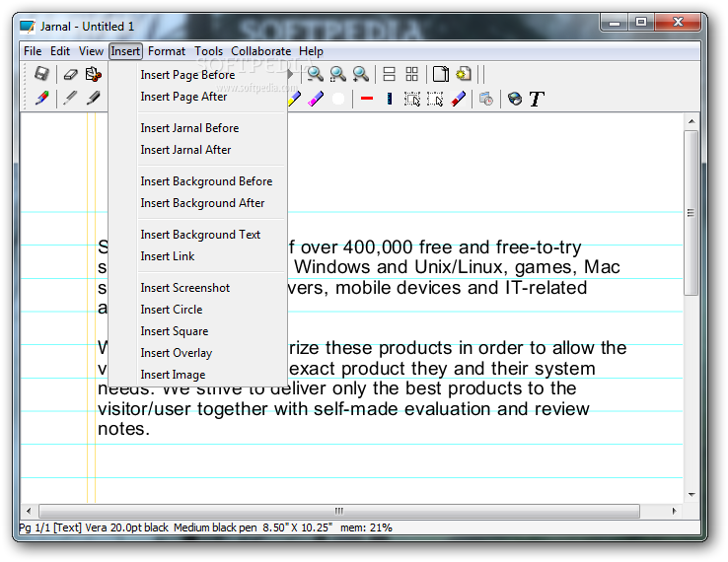Open the File menu
728x562 pixels.
click(33, 51)
